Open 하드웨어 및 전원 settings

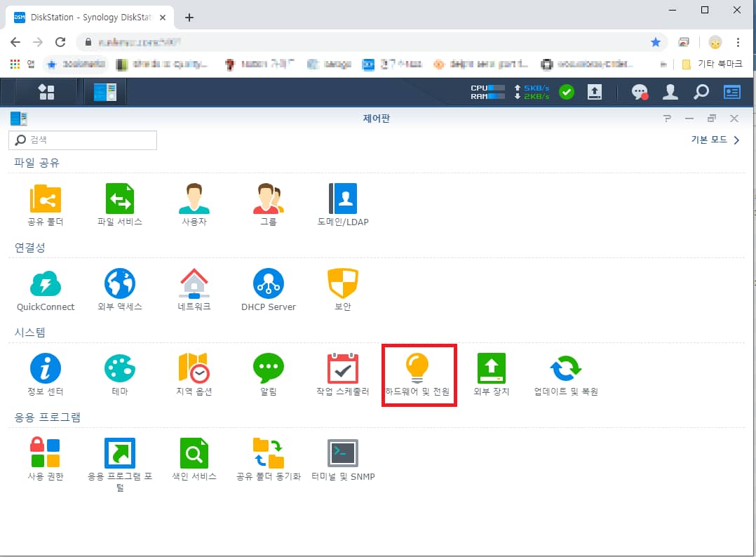pyautogui.click(x=417, y=368)
